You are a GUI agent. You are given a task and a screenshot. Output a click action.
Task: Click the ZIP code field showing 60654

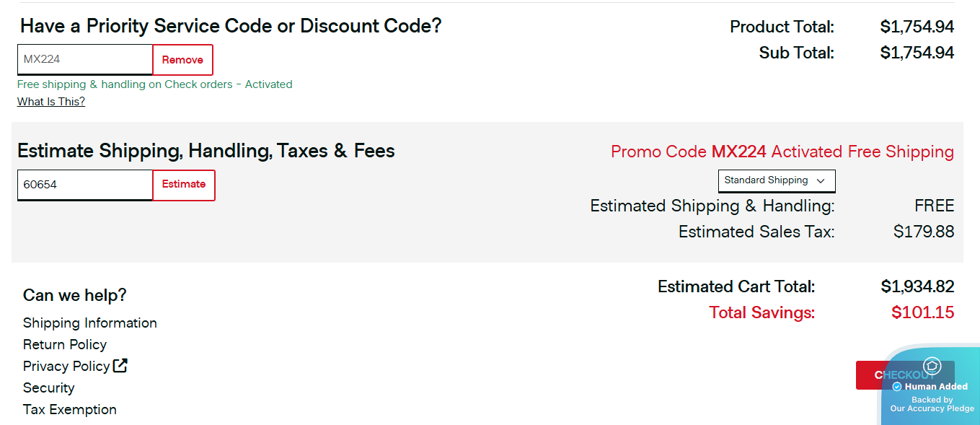tap(85, 185)
